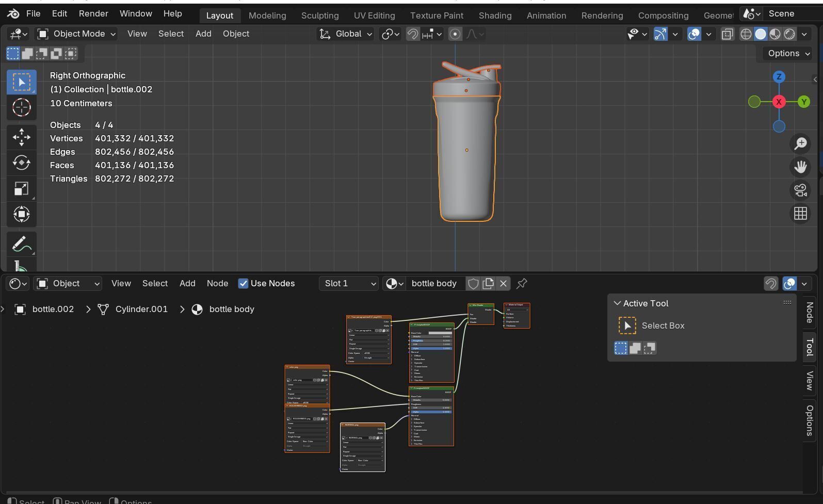823x504 pixels.
Task: Toggle node editor snap magnet
Action: (x=771, y=283)
